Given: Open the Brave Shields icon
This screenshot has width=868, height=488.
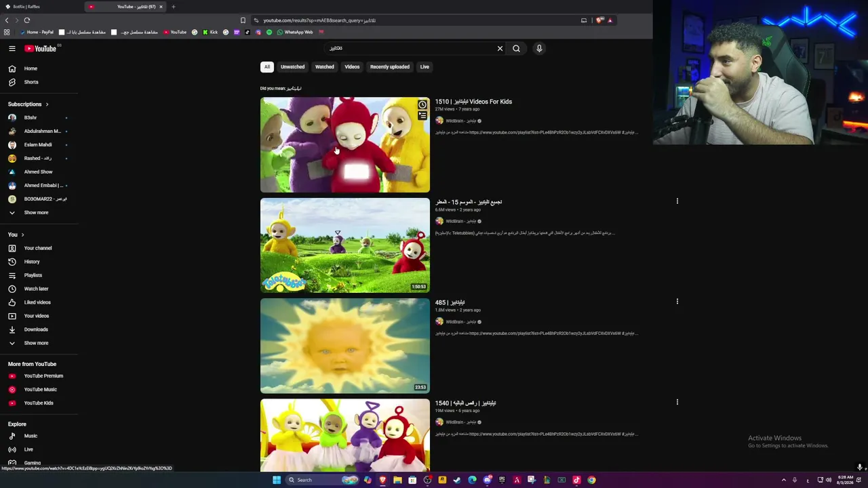Looking at the screenshot, I should 599,20.
